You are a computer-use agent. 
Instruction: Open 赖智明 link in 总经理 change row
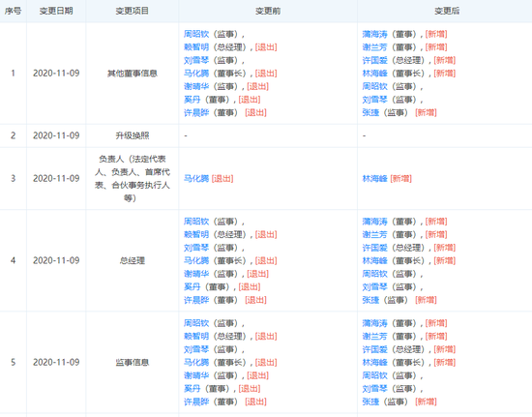coord(196,234)
